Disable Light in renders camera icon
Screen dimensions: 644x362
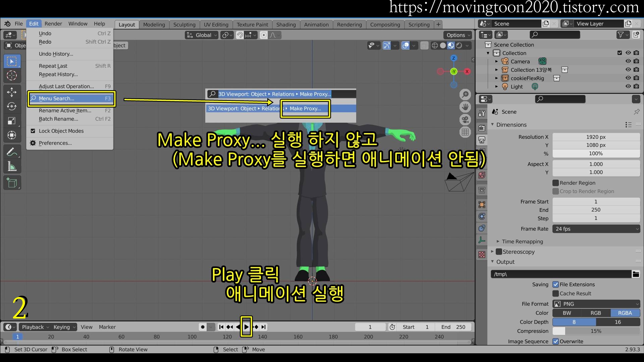pos(637,86)
